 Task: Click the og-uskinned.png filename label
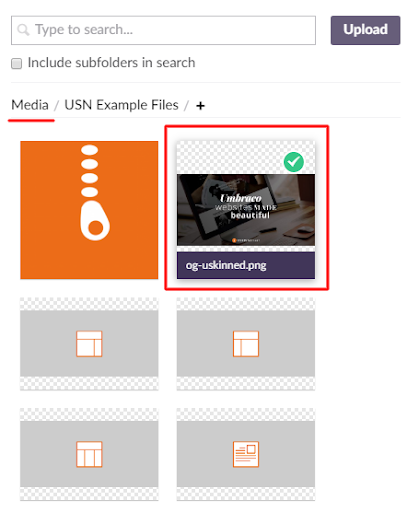226,265
